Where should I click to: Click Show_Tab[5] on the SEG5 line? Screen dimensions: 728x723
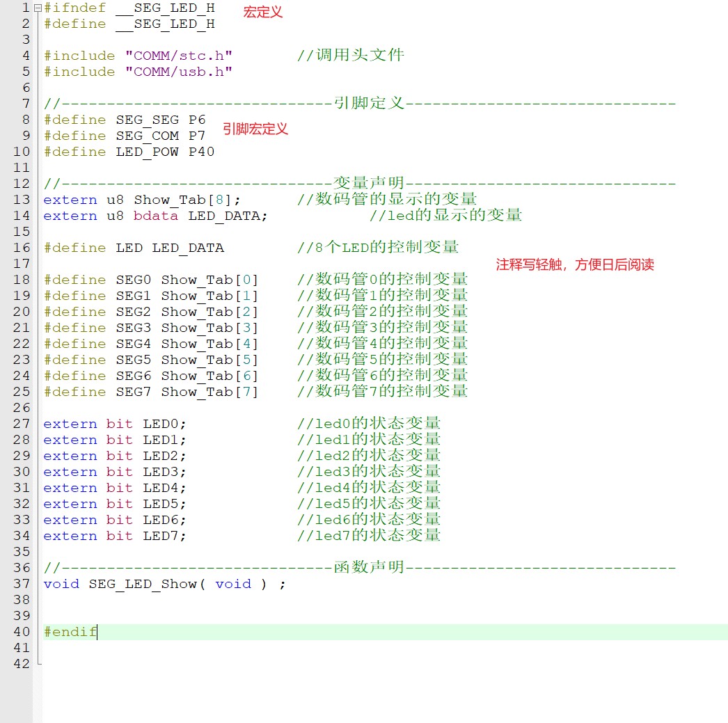point(209,360)
